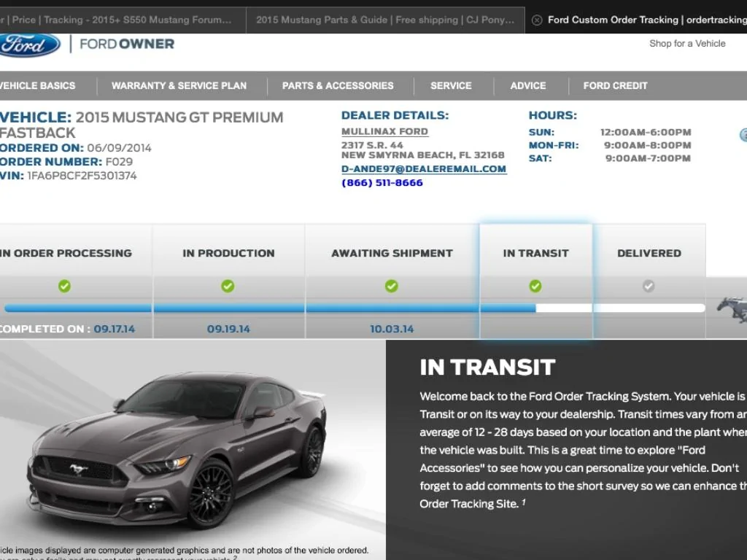Click the Mustang GT vehicle image
Image resolution: width=747 pixels, height=560 pixels.
(177, 450)
